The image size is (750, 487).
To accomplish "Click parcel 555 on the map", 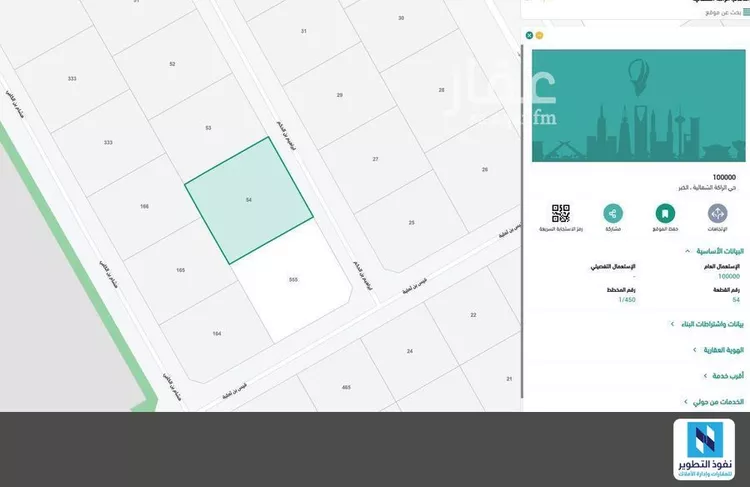I will [x=292, y=278].
